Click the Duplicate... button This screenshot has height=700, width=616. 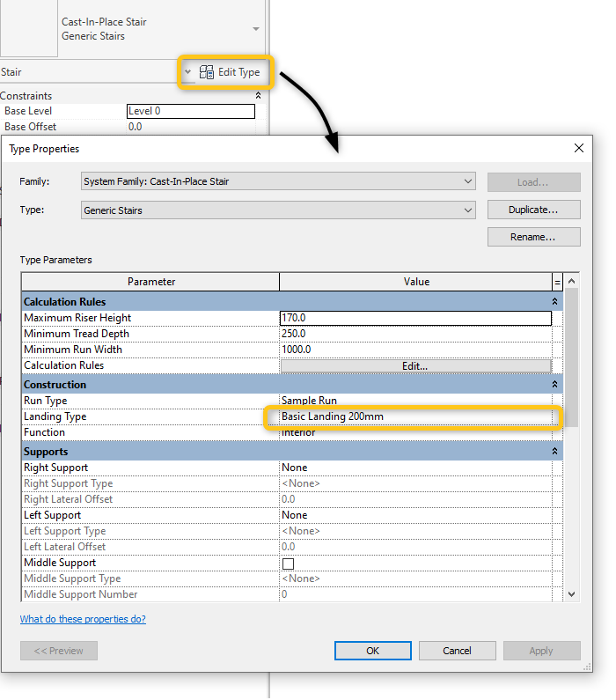point(533,210)
